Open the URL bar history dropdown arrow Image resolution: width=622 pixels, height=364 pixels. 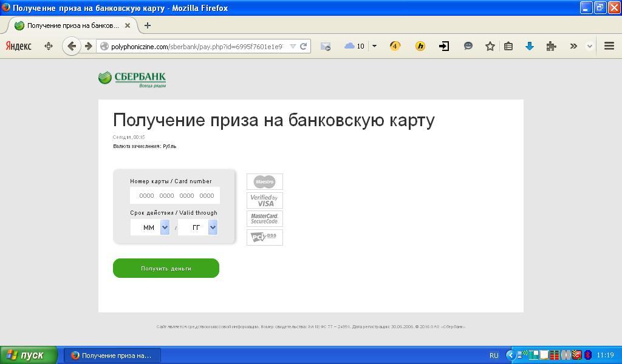pos(293,46)
